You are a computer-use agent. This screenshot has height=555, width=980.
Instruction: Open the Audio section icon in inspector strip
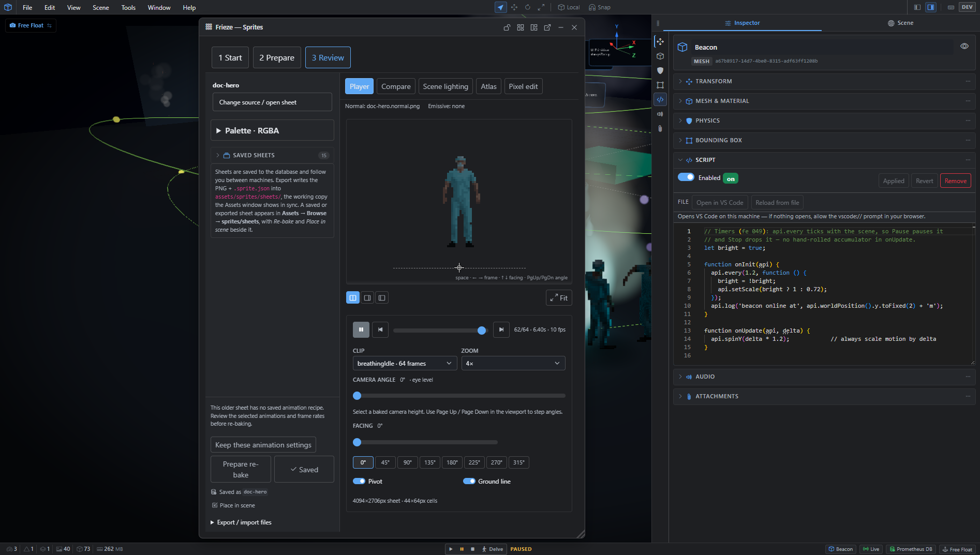(x=660, y=114)
